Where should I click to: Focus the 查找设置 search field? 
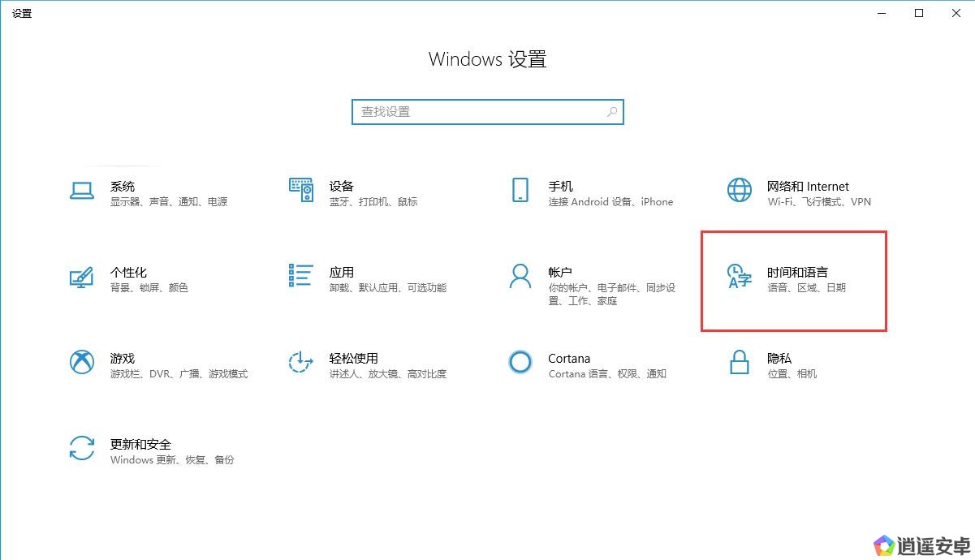pos(479,112)
